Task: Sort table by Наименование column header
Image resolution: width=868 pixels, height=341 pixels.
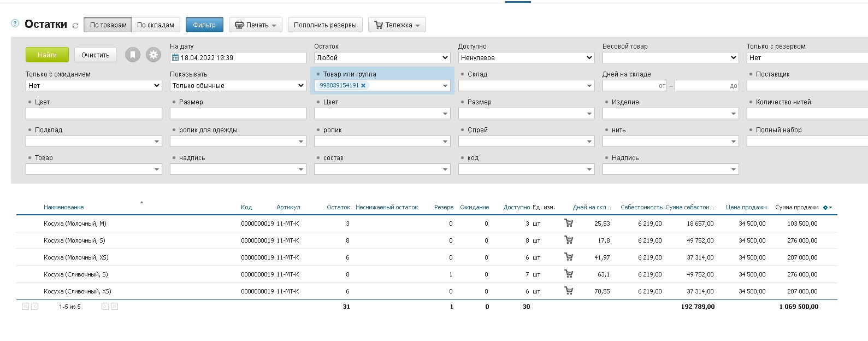Action: (x=64, y=207)
